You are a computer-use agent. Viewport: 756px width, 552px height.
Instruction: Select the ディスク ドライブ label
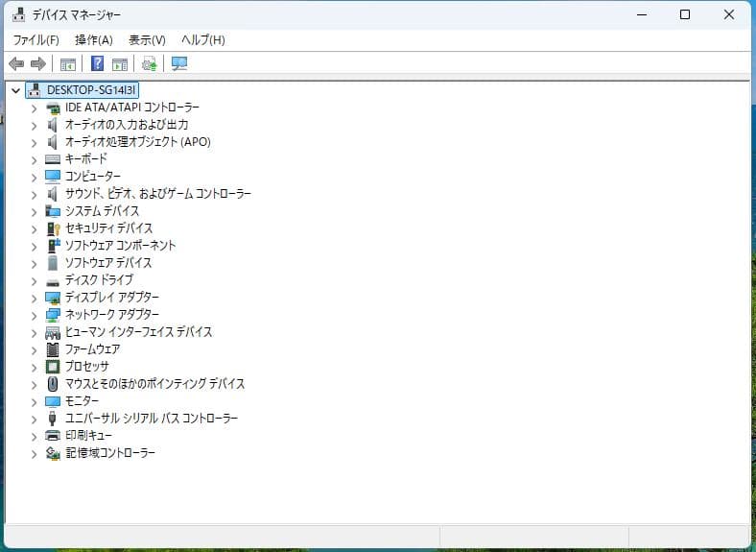pos(100,280)
